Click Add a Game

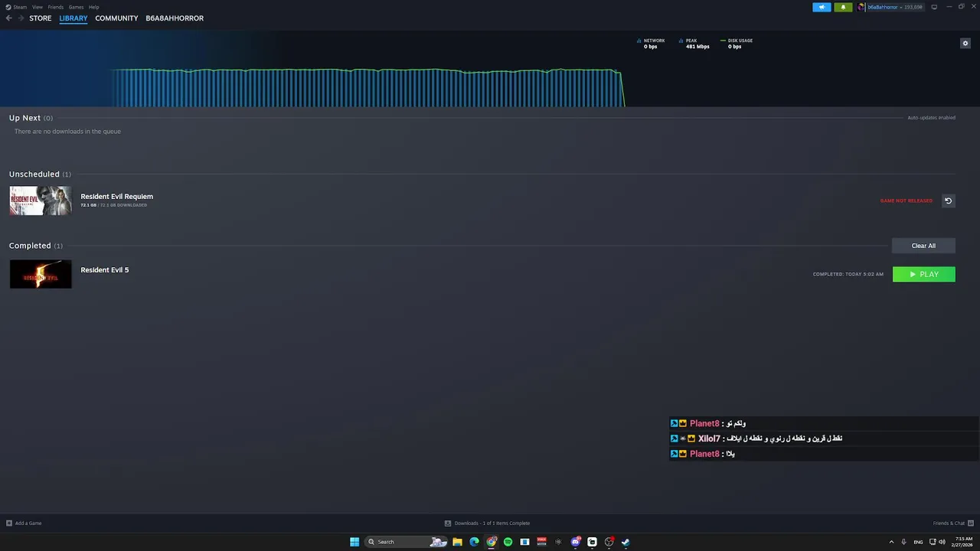pyautogui.click(x=24, y=523)
